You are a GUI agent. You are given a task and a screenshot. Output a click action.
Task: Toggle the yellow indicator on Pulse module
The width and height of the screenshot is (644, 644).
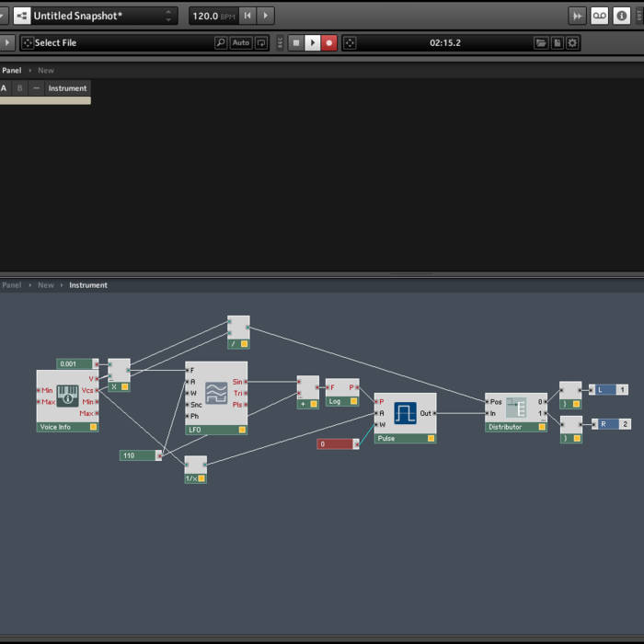(431, 439)
